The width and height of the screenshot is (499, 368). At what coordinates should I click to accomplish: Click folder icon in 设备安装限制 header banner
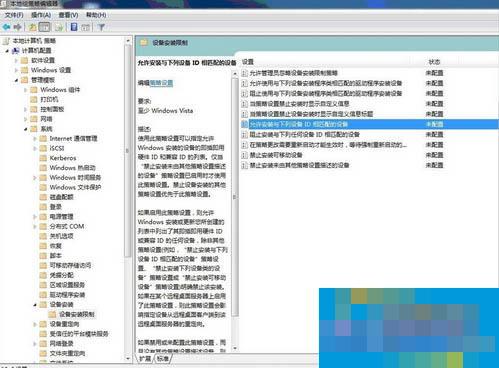(x=144, y=43)
